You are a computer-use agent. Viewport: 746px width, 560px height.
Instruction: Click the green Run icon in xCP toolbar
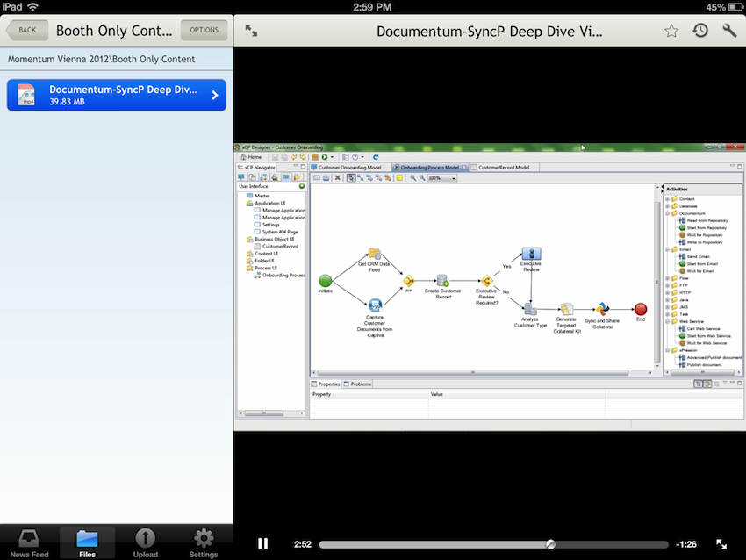pyautogui.click(x=325, y=157)
